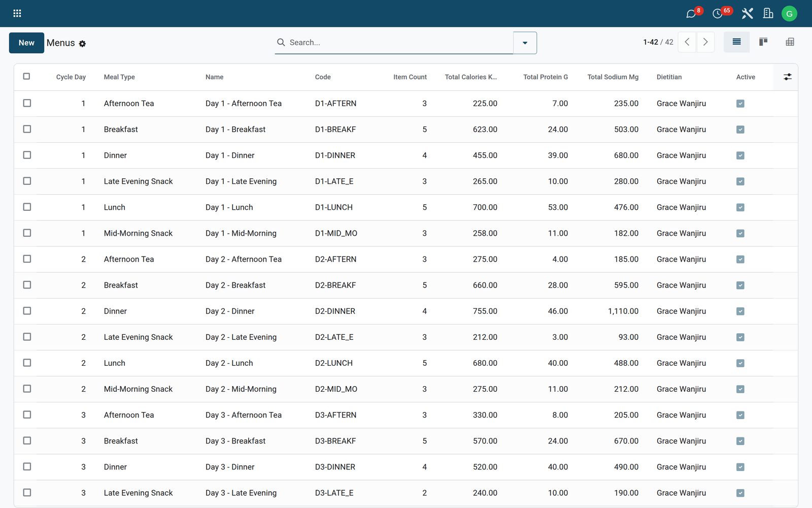Open optional columns adjust icon
Image resolution: width=812 pixels, height=508 pixels.
tap(787, 77)
